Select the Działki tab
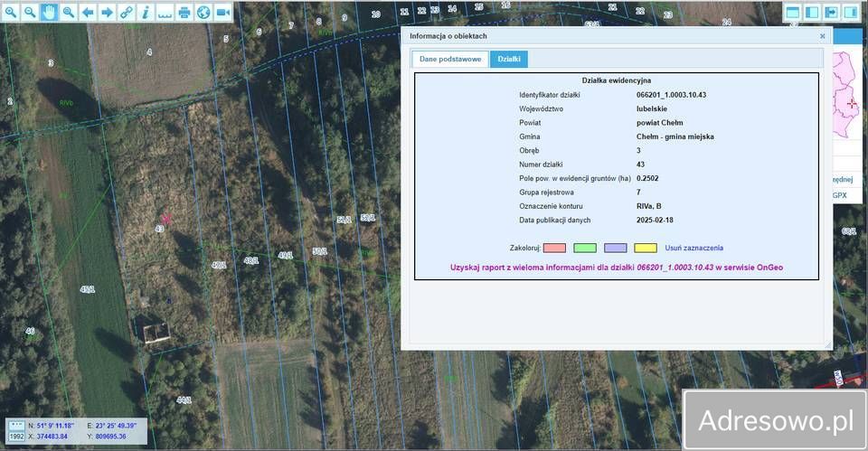Screen dimensions: 868x451 [509, 60]
